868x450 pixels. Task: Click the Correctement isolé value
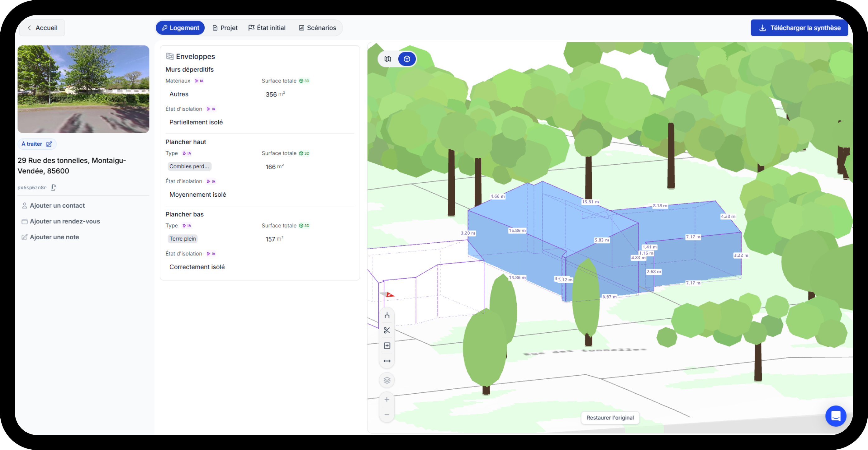197,267
